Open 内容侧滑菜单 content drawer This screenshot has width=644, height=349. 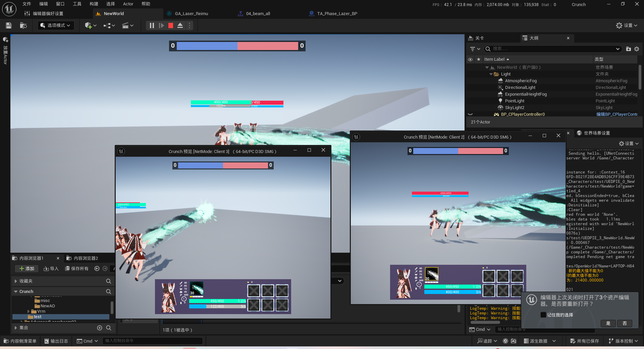pos(20,341)
